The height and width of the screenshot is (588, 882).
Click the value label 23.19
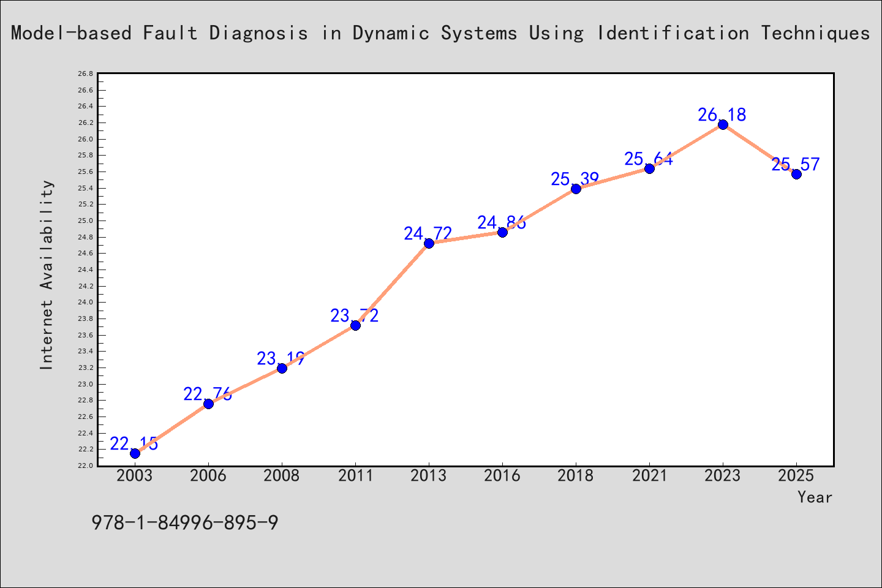click(281, 358)
